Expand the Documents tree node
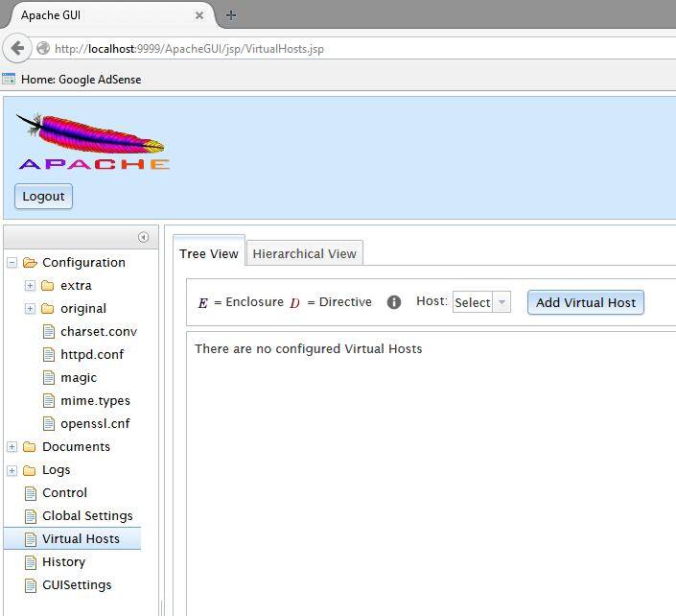The width and height of the screenshot is (676, 616). tap(12, 447)
